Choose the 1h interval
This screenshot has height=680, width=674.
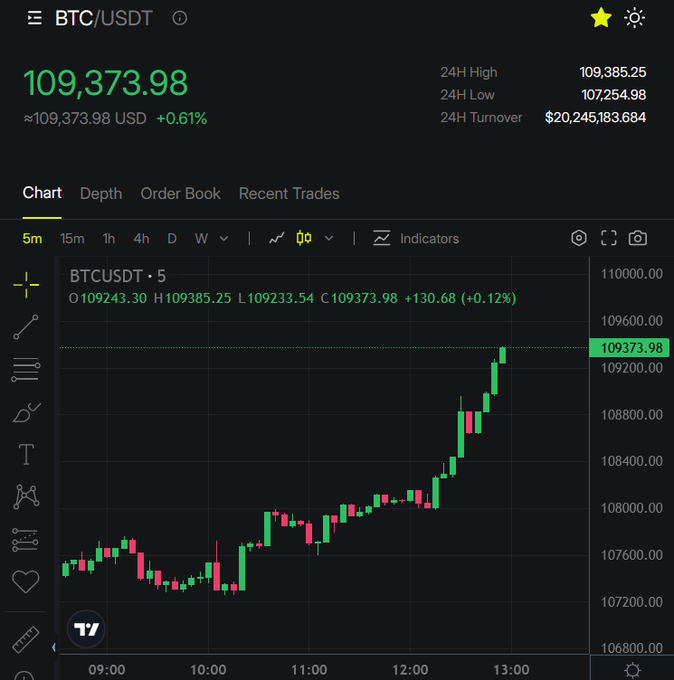109,239
